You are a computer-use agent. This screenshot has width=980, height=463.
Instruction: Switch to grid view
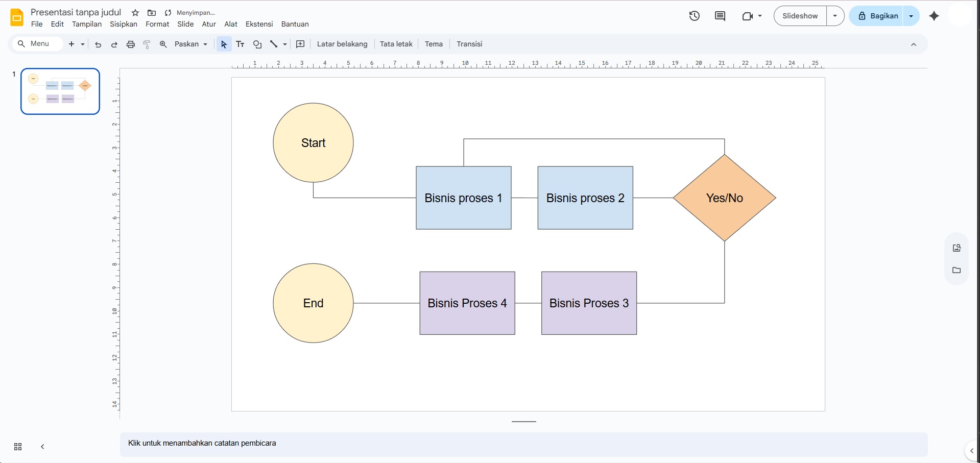[18, 447]
